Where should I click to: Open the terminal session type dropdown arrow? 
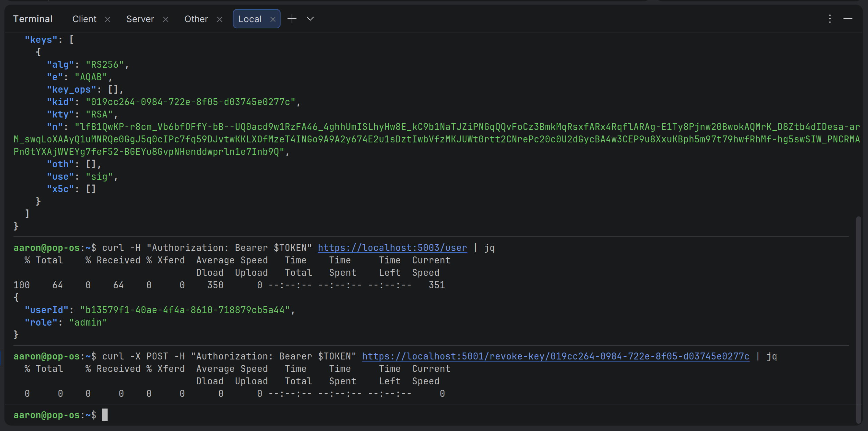tap(310, 19)
